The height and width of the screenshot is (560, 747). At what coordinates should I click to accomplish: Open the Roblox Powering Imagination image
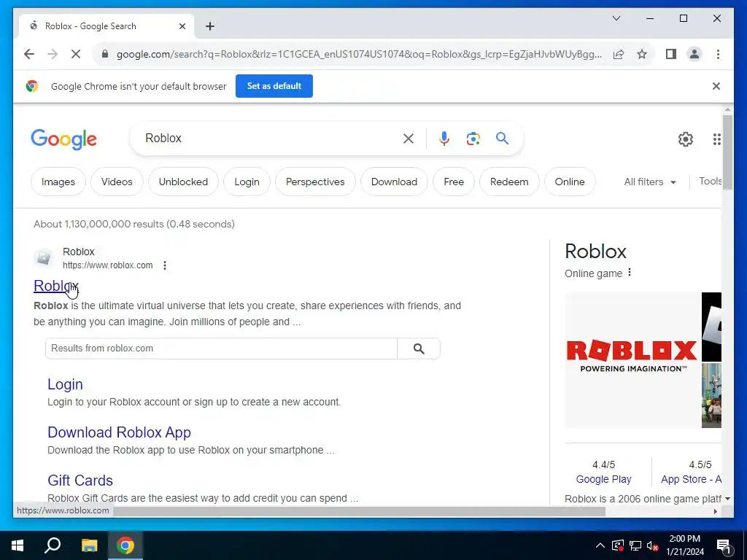coord(632,360)
